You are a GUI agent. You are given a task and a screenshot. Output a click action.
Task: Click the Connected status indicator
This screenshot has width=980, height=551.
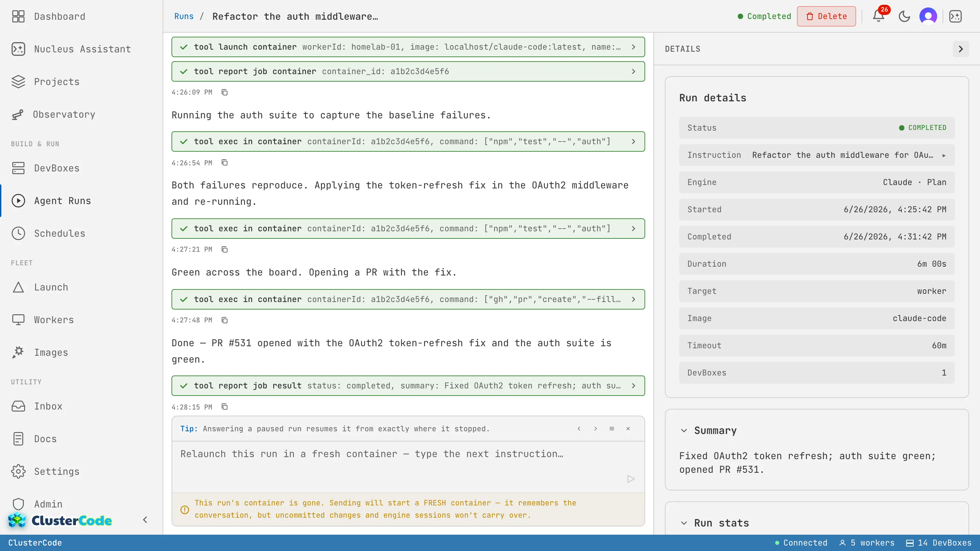click(x=801, y=542)
